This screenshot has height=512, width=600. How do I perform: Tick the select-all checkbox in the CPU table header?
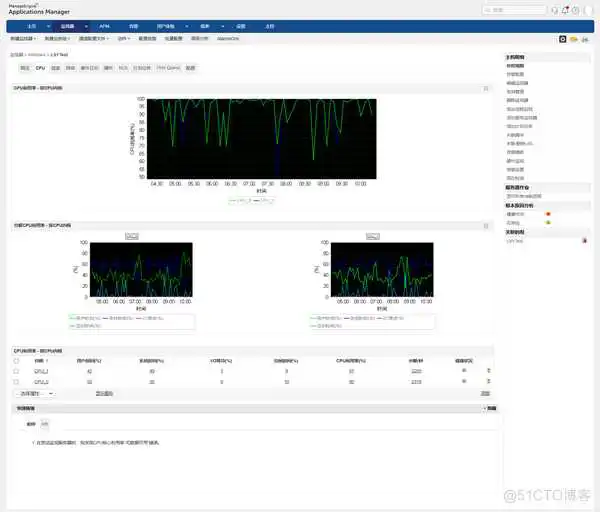coord(16,361)
